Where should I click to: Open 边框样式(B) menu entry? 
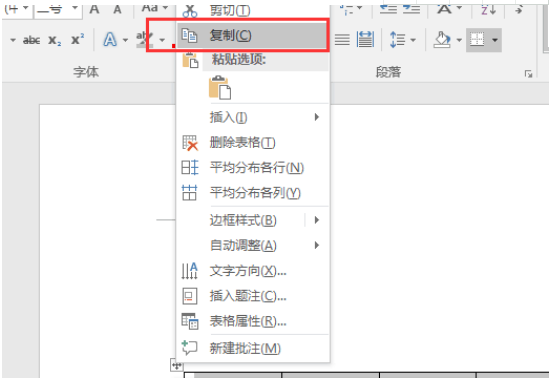[x=243, y=220]
